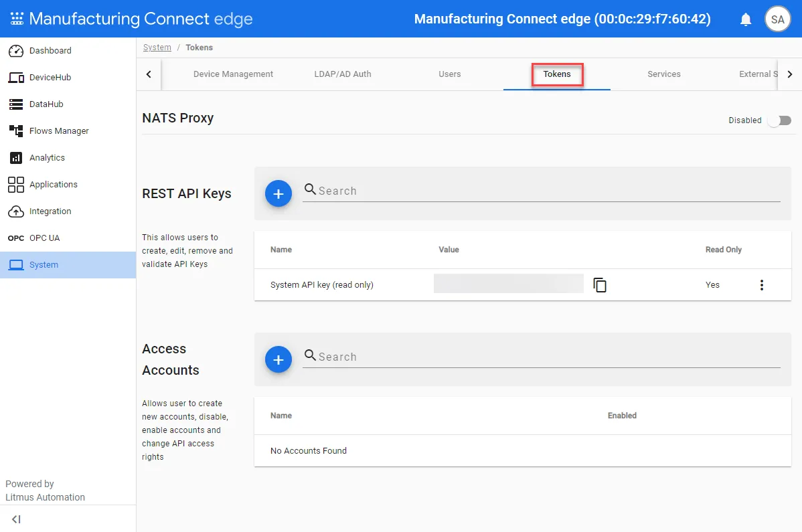The width and height of the screenshot is (802, 532).
Task: Add a new REST API key
Action: point(278,193)
